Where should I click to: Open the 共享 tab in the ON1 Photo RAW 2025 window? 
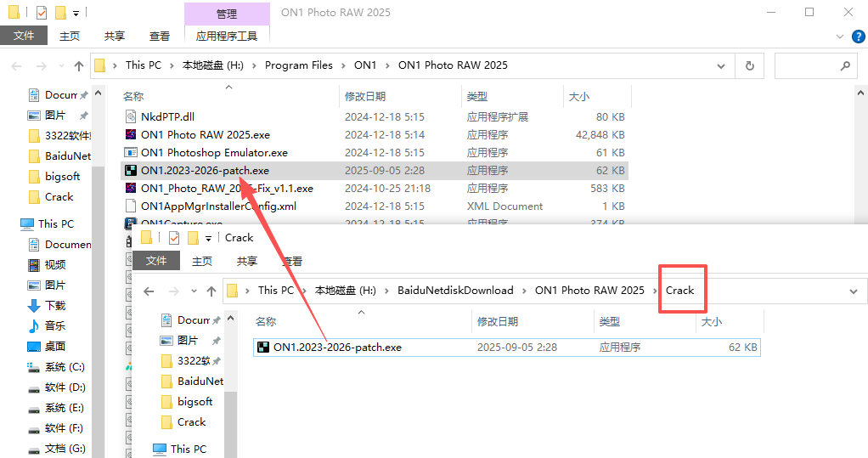[115, 36]
